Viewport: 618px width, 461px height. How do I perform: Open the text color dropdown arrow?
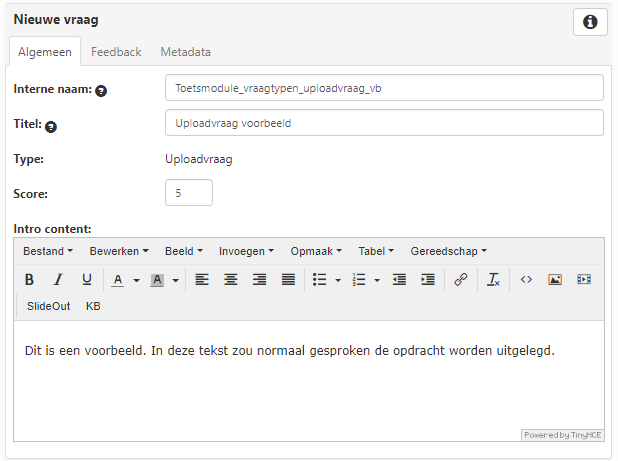(136, 281)
